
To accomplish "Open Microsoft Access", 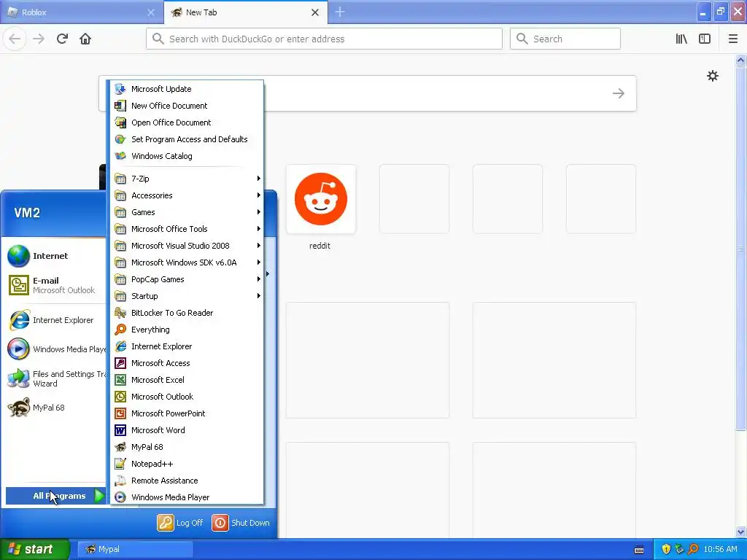I will pyautogui.click(x=187, y=363).
